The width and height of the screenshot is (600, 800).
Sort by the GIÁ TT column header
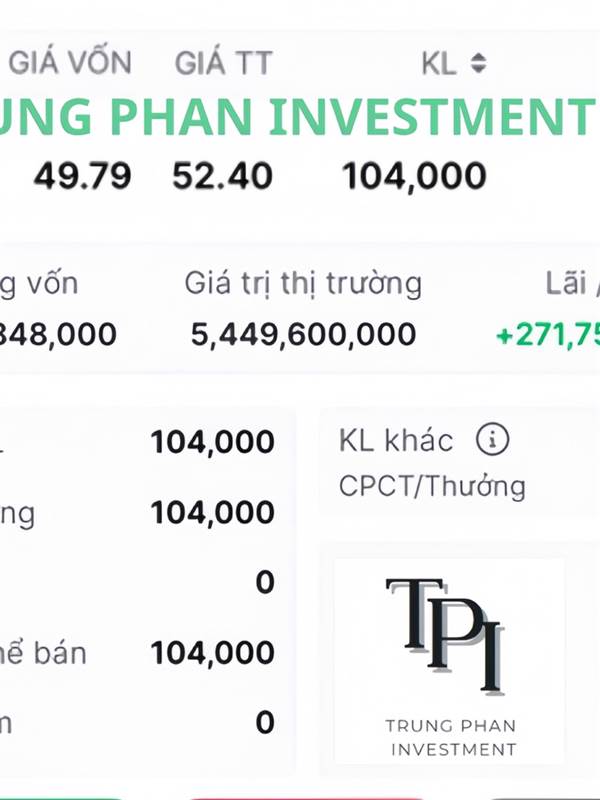pyautogui.click(x=223, y=63)
